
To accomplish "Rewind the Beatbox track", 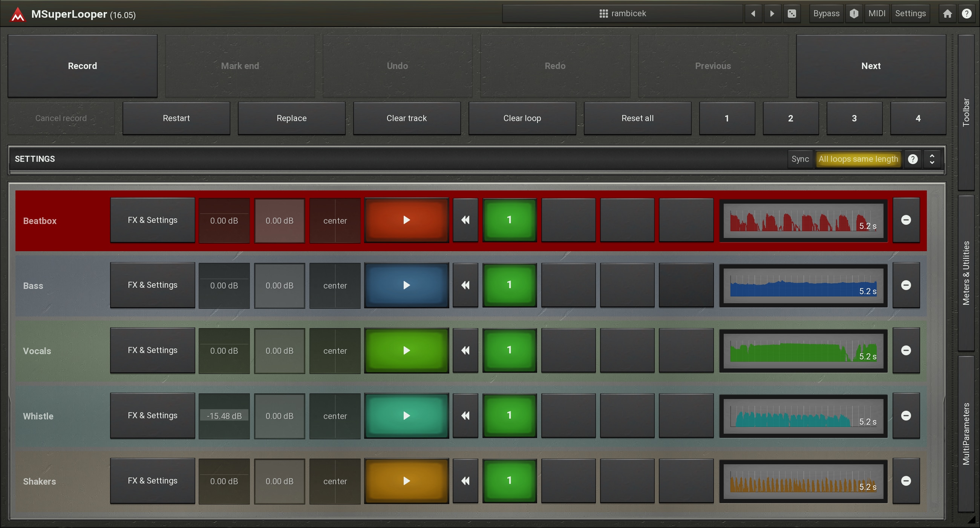I will (465, 220).
